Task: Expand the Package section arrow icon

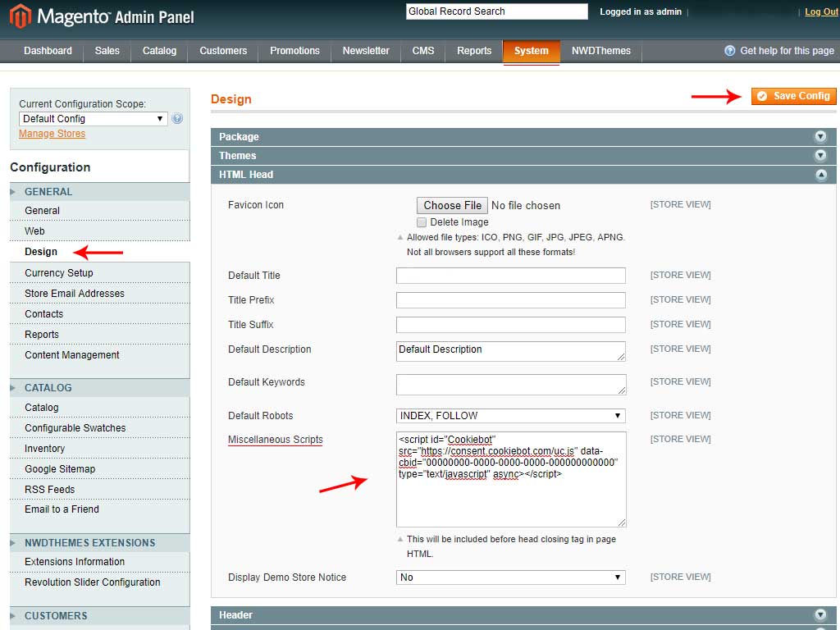Action: pyautogui.click(x=820, y=137)
